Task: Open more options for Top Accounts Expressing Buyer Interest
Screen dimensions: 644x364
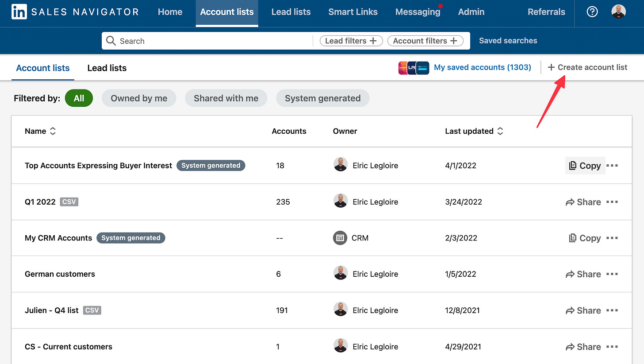Action: pos(612,166)
